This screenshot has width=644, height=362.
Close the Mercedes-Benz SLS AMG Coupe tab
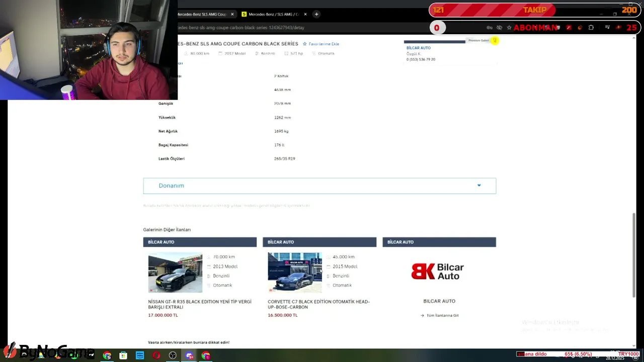pyautogui.click(x=232, y=14)
